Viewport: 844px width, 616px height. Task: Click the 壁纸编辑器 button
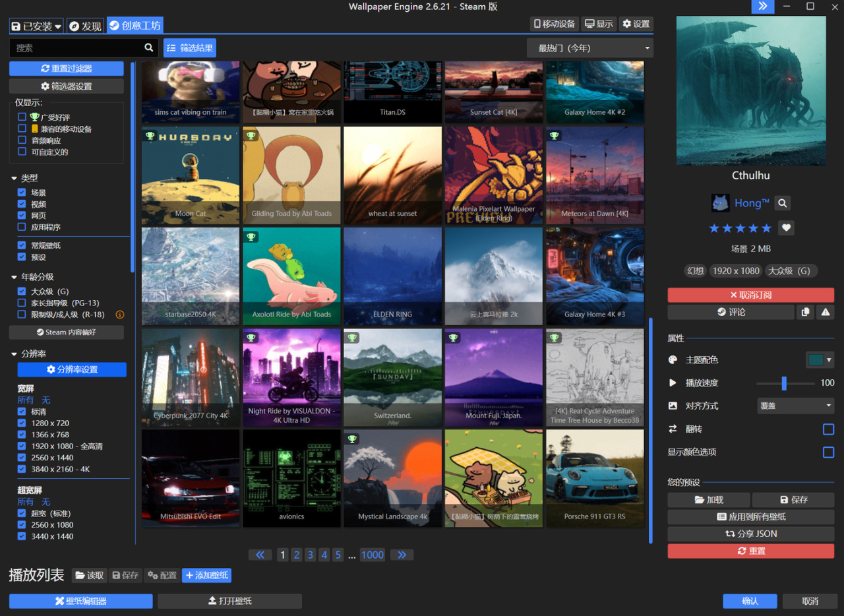(80, 601)
